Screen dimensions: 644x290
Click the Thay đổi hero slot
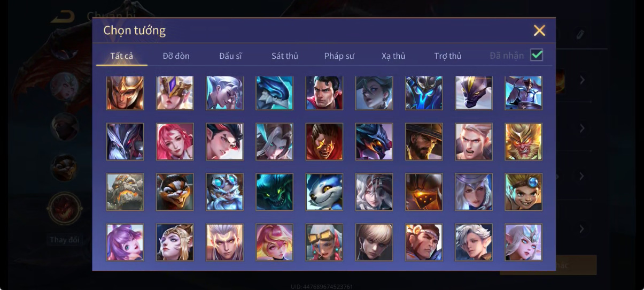(65, 209)
